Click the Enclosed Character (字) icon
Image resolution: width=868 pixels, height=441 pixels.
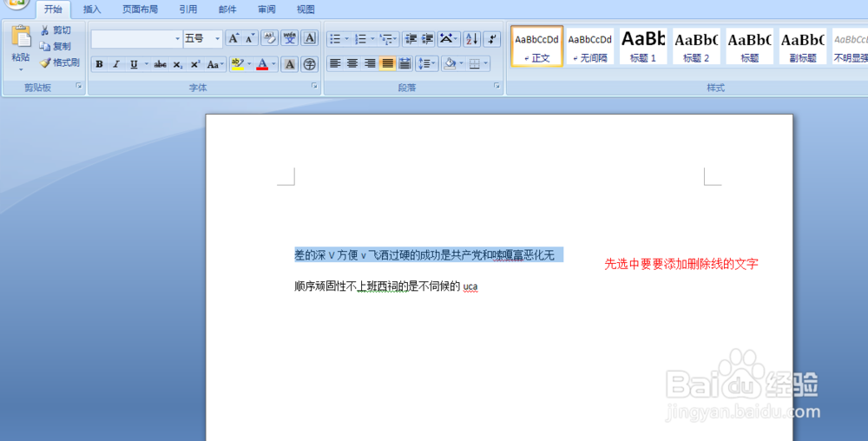[310, 64]
